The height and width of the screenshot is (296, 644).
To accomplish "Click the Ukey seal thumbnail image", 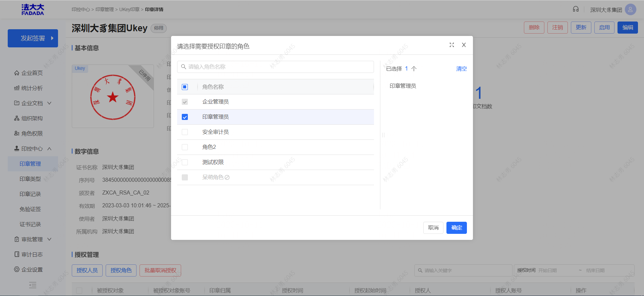I will [x=113, y=96].
